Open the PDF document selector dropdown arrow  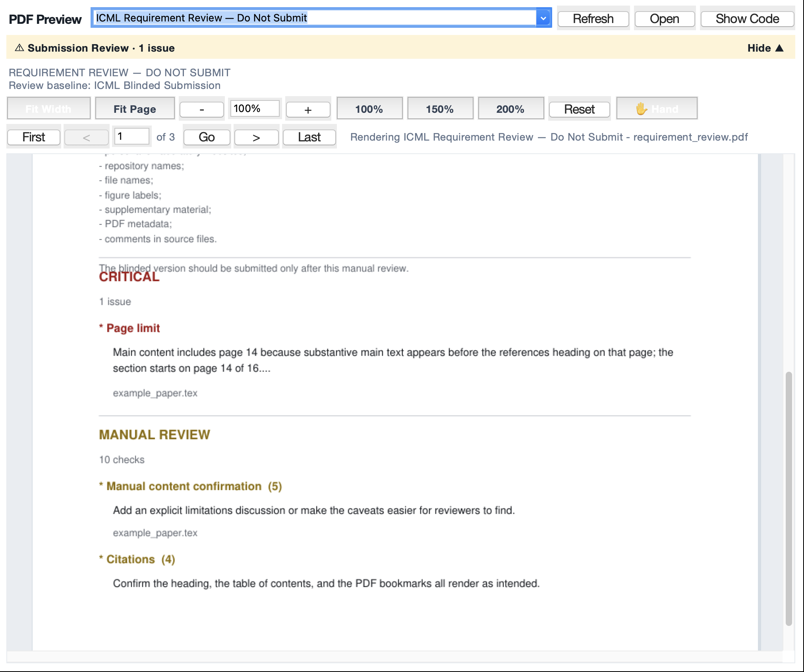tap(543, 18)
